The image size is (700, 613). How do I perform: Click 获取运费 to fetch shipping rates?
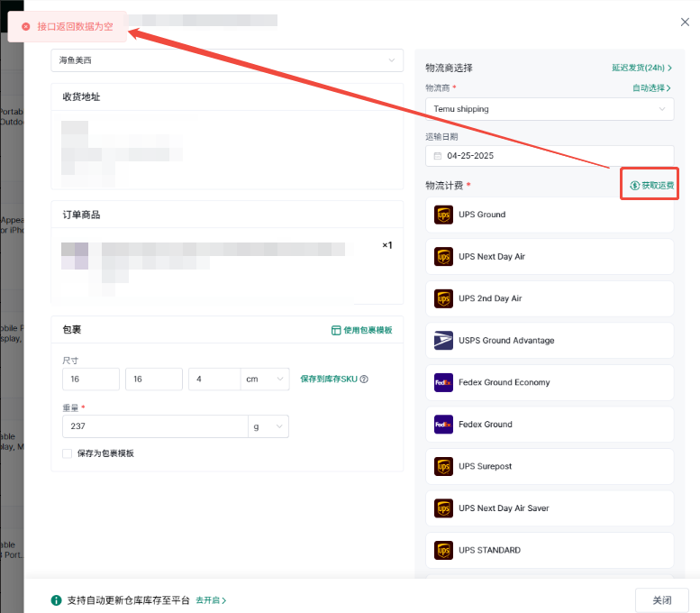[651, 186]
